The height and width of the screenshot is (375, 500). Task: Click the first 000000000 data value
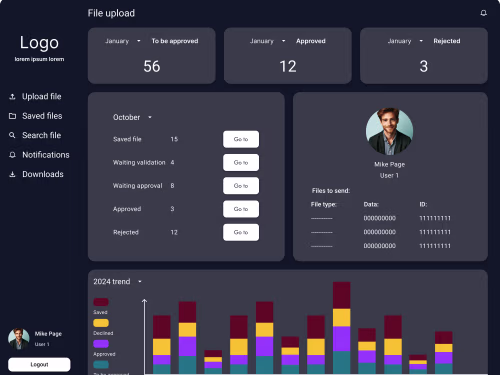click(x=380, y=218)
